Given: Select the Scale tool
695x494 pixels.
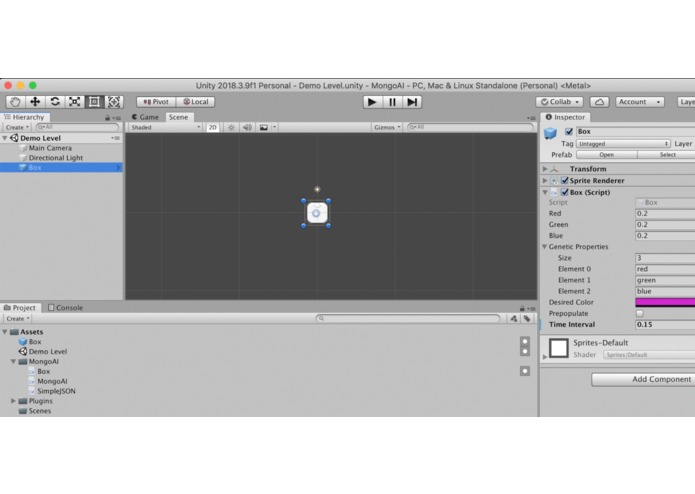Looking at the screenshot, I should [74, 102].
